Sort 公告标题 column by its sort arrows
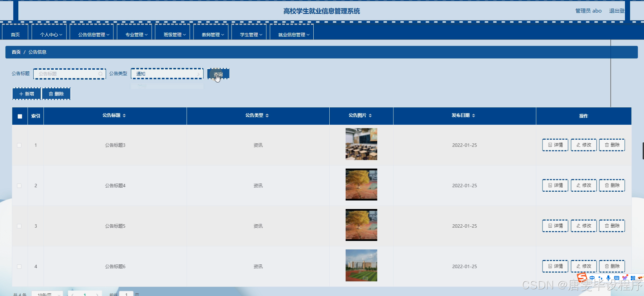644x296 pixels. pyautogui.click(x=124, y=116)
